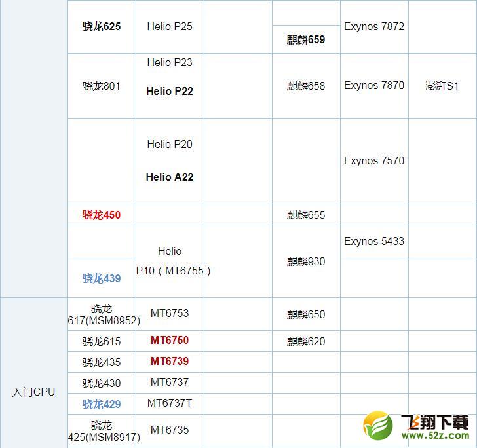The image size is (477, 448).
Task: Click the 骁龙615 cell
Action: (x=102, y=341)
